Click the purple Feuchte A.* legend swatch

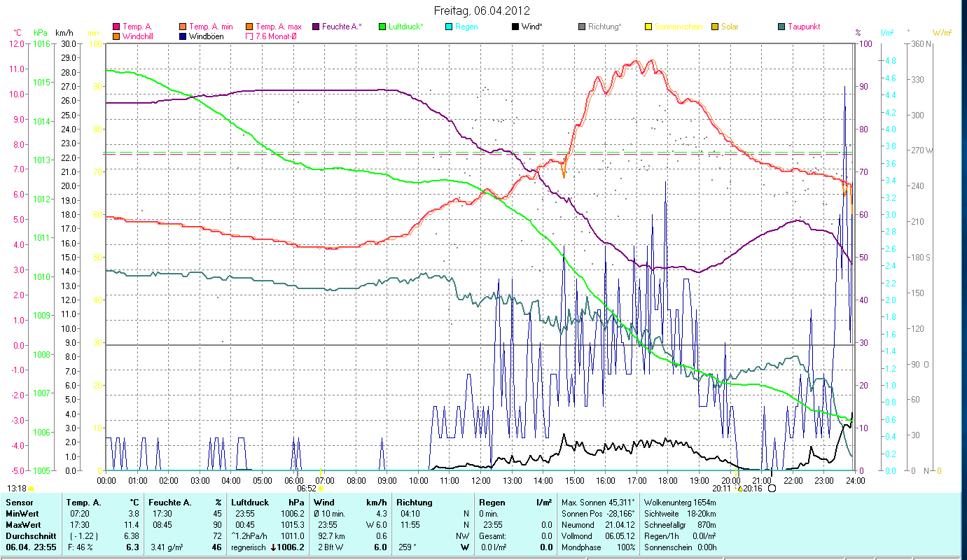pos(316,27)
